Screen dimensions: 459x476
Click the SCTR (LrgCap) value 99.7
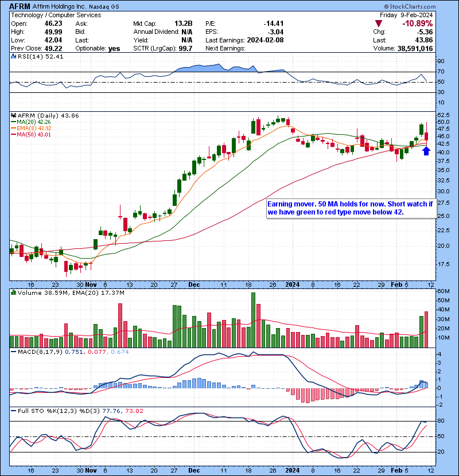point(185,49)
